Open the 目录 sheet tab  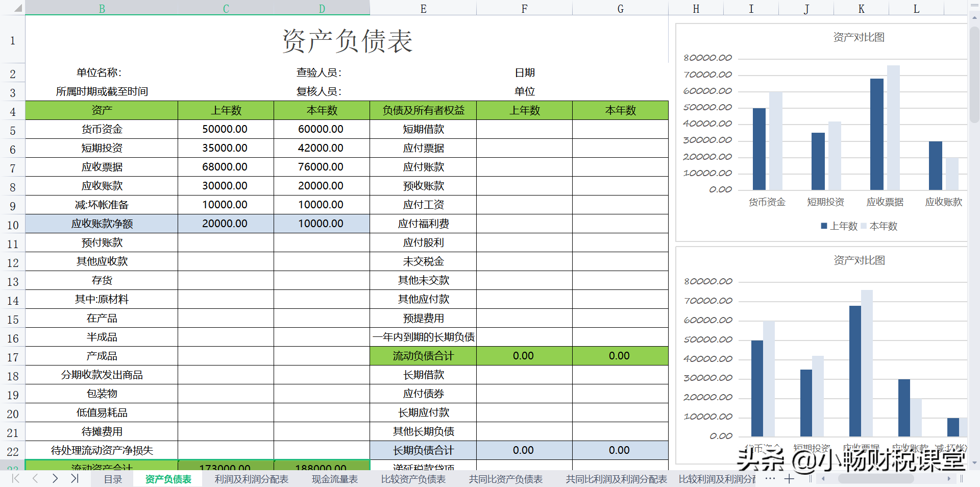(x=113, y=479)
